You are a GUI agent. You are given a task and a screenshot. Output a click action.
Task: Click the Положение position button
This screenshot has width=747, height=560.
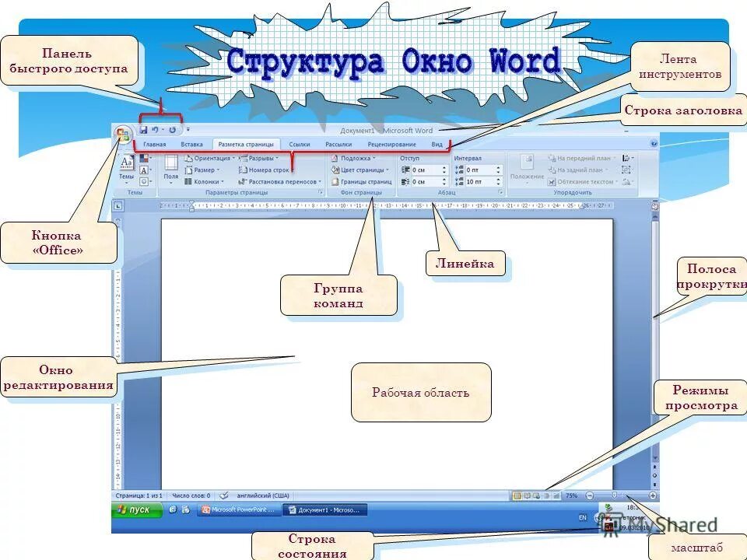point(527,169)
